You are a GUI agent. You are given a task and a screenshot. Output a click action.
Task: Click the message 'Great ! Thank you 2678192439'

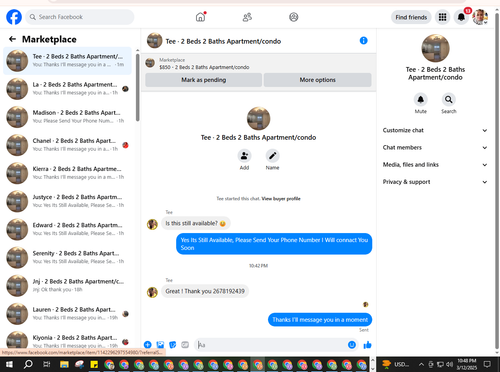coord(205,291)
